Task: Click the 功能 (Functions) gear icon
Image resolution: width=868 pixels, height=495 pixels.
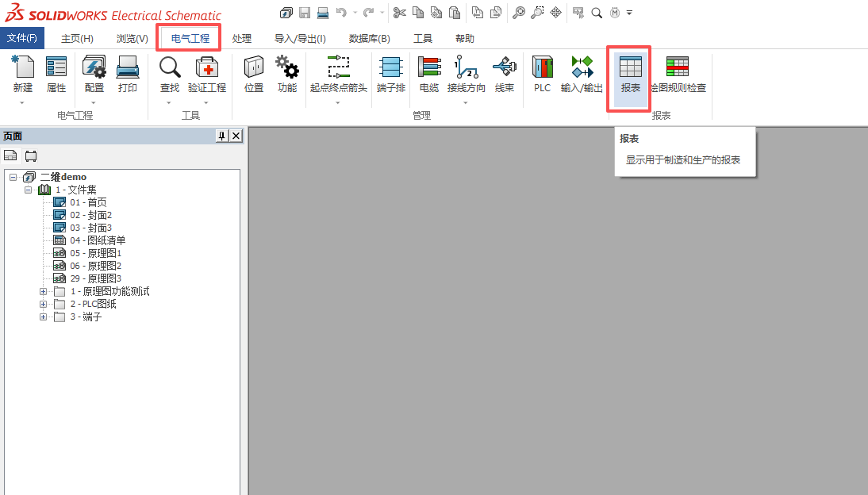Action: [287, 76]
